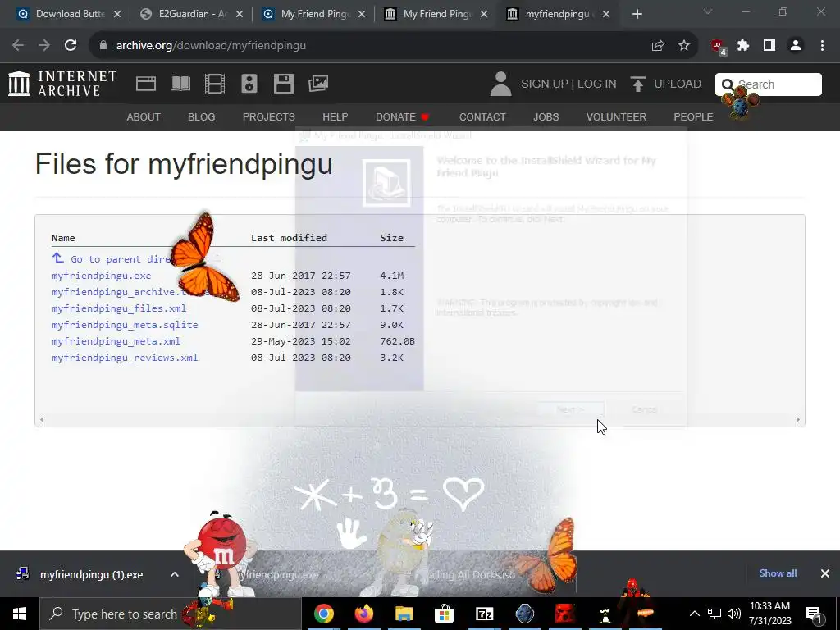Viewport: 840px width, 630px height.
Task: Open the Audio speaker icon
Action: click(249, 84)
